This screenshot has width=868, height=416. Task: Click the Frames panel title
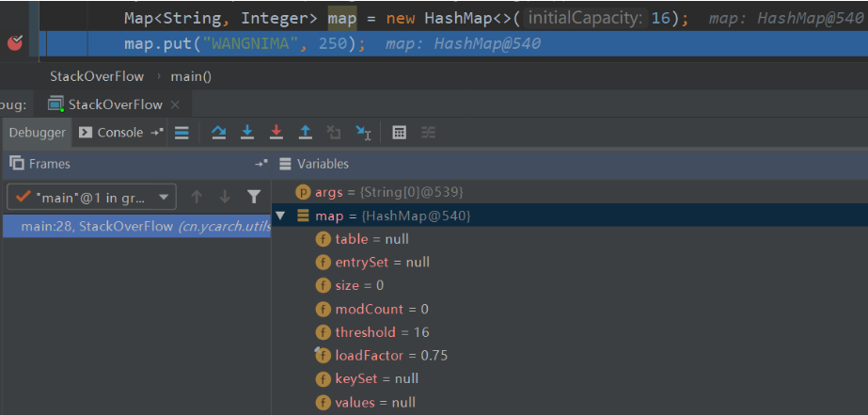(49, 164)
